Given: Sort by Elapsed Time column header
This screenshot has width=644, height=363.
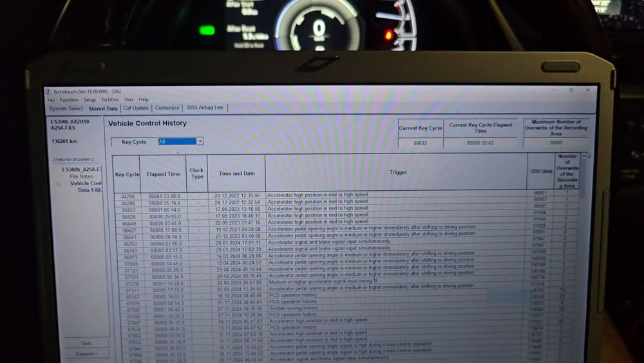Looking at the screenshot, I should point(163,174).
